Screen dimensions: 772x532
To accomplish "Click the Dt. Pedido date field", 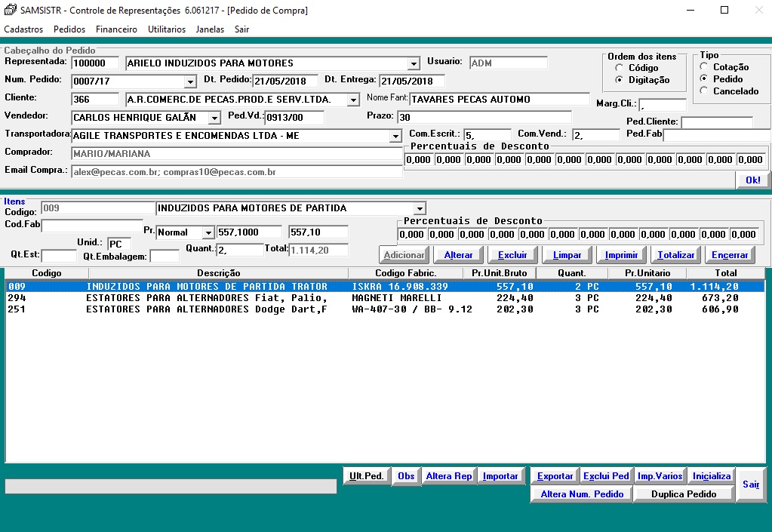I will pos(285,81).
